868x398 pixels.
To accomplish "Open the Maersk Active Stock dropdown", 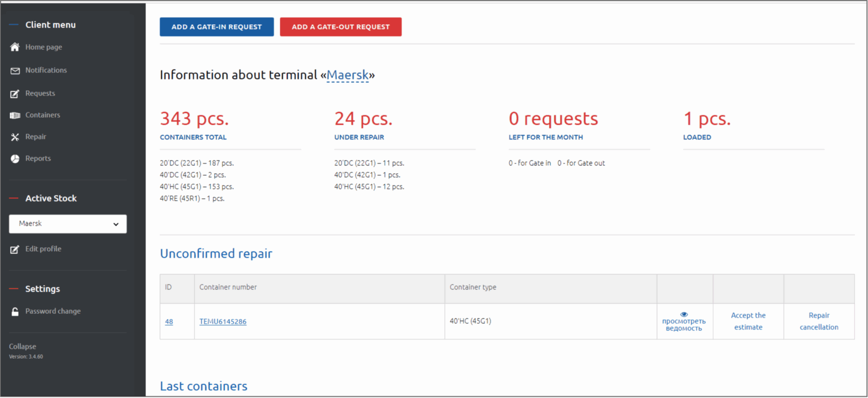I will (x=68, y=224).
